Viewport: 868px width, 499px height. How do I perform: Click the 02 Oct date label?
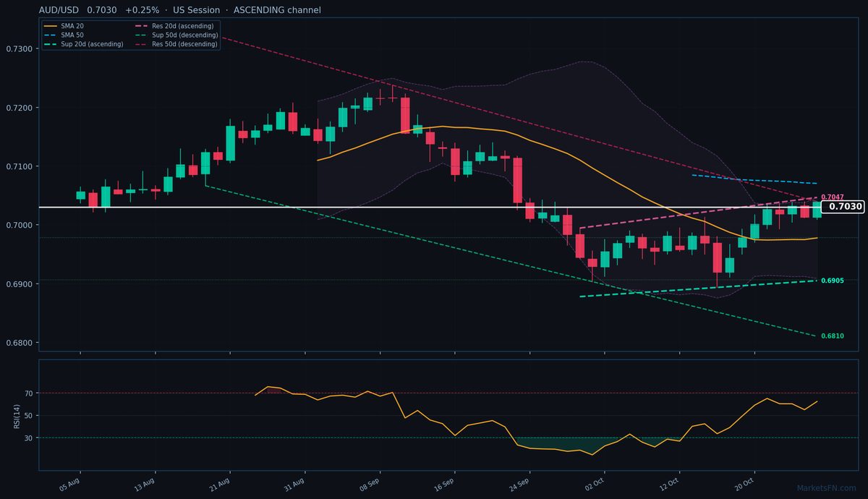(594, 483)
